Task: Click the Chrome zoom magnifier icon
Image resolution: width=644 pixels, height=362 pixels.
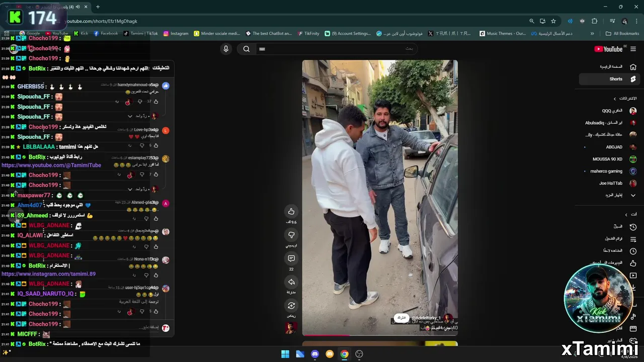Action: (531, 21)
